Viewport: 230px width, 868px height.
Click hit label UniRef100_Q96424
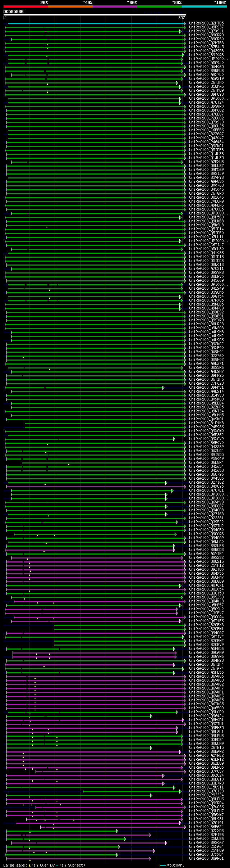click(x=206, y=716)
